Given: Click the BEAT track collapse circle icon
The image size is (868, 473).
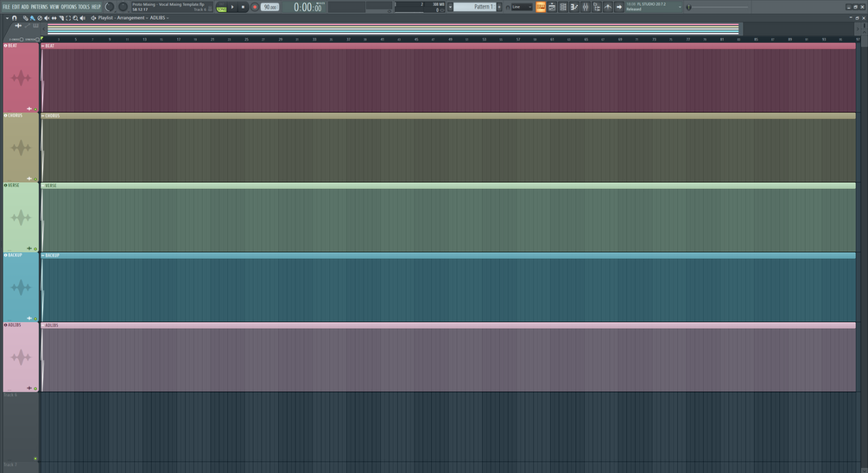Looking at the screenshot, I should [5, 46].
